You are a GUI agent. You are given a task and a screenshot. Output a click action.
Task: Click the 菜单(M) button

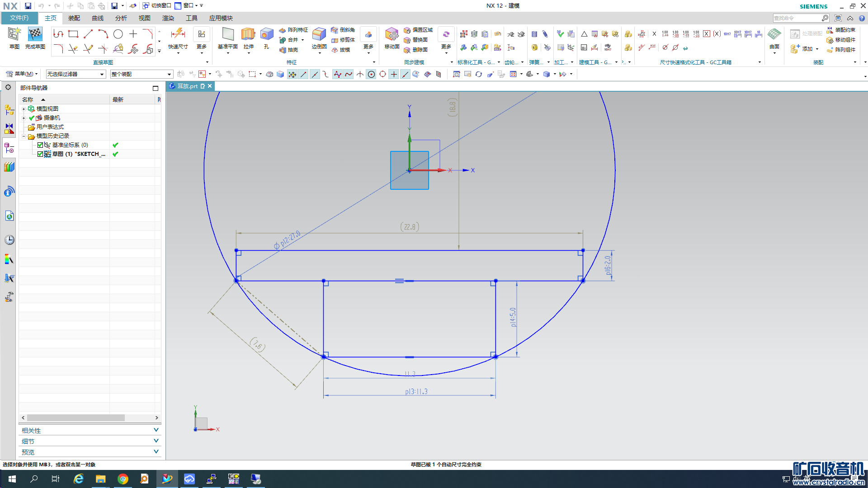(23, 74)
